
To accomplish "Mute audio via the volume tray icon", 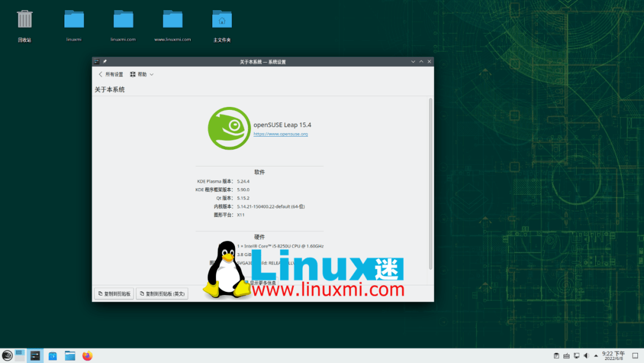I will [x=586, y=355].
